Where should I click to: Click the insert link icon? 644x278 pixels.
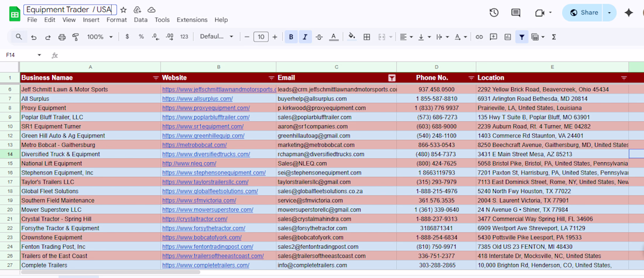pos(479,37)
